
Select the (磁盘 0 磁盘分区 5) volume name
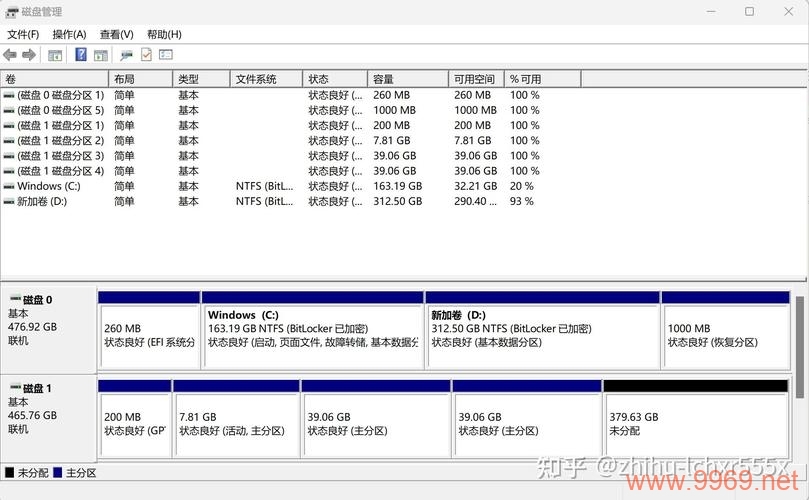click(60, 110)
